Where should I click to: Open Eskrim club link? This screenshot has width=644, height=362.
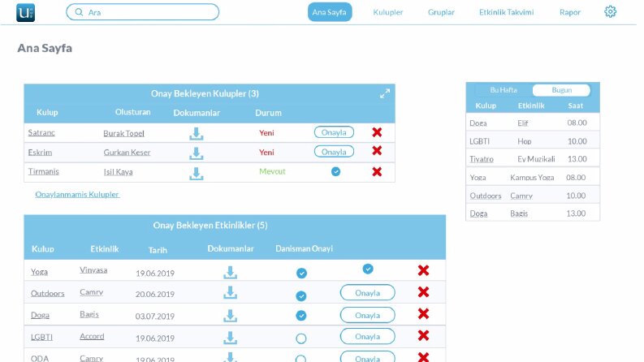point(40,153)
